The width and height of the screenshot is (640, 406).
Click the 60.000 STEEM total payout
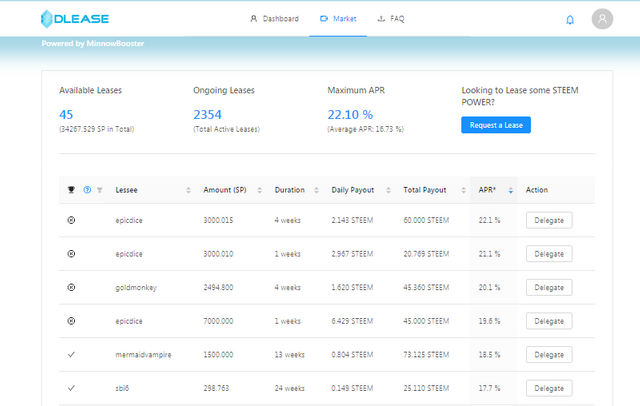point(426,220)
